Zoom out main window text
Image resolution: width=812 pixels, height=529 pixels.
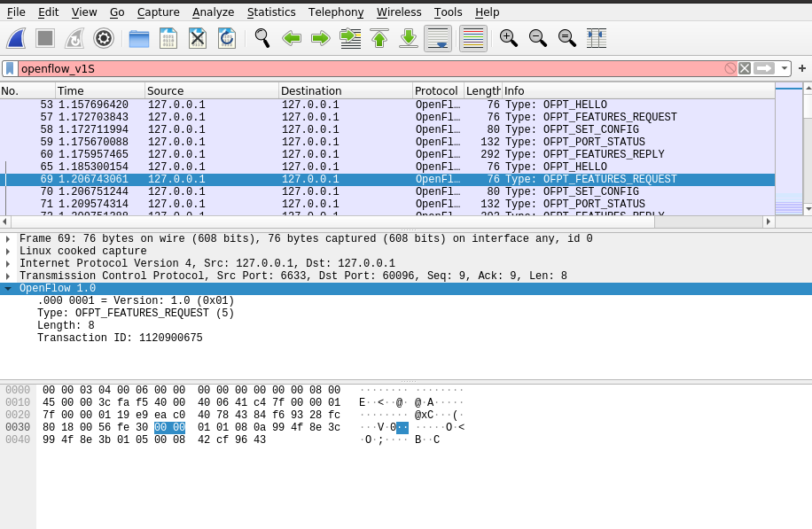coord(537,38)
